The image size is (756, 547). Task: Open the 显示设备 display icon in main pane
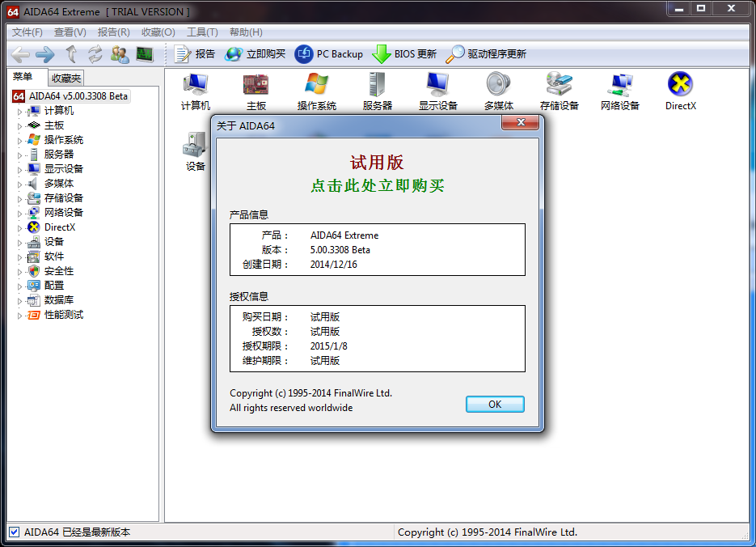click(437, 91)
